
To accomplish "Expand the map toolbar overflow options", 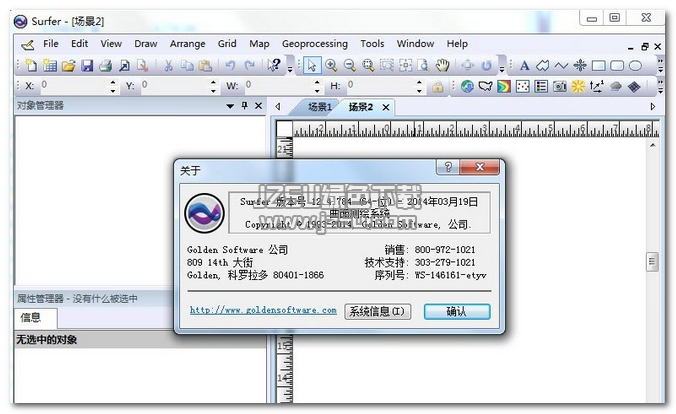I will (660, 87).
